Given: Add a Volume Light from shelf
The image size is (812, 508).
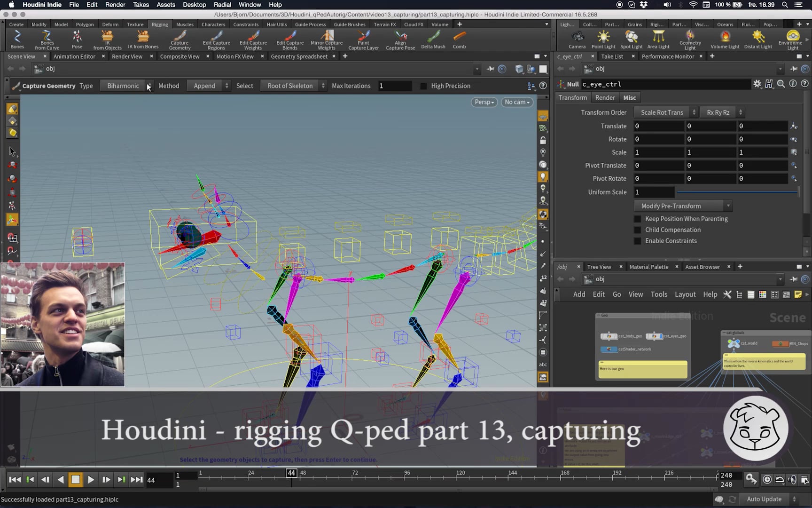Looking at the screenshot, I should click(725, 40).
